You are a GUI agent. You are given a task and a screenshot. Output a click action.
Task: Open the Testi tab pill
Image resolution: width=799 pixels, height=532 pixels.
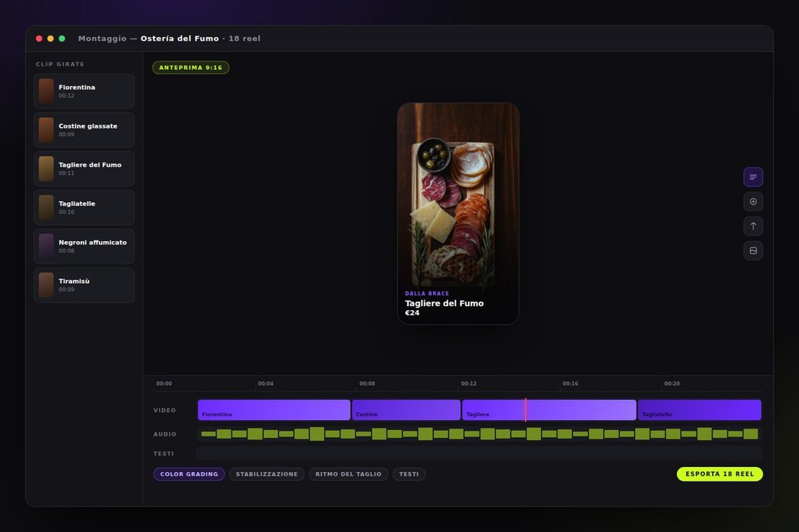click(409, 474)
